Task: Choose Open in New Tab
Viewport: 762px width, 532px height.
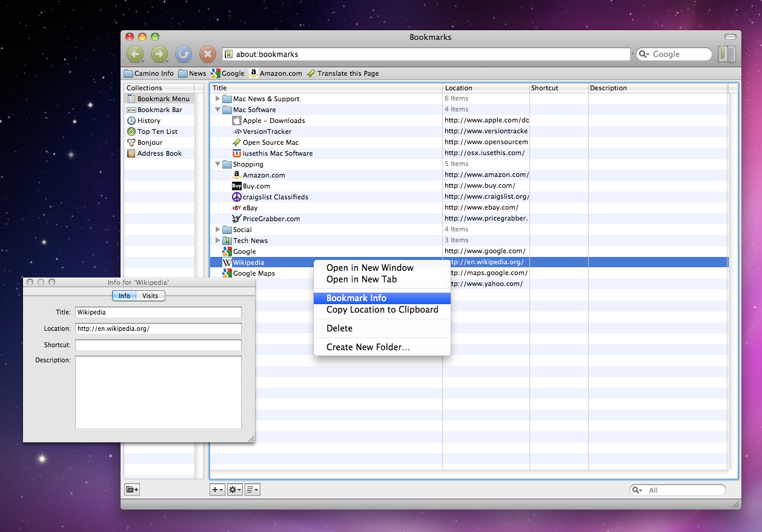Action: pyautogui.click(x=382, y=279)
